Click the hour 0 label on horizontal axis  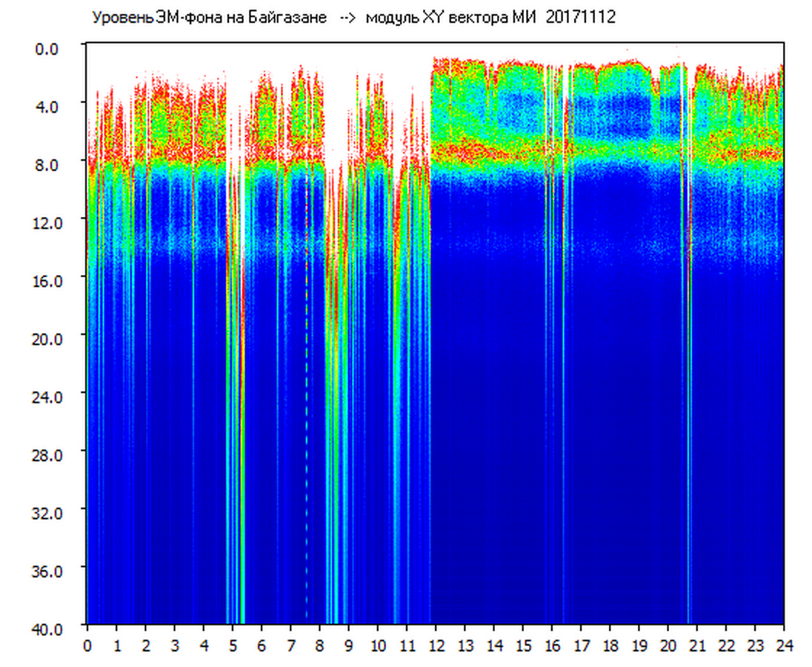[x=87, y=646]
